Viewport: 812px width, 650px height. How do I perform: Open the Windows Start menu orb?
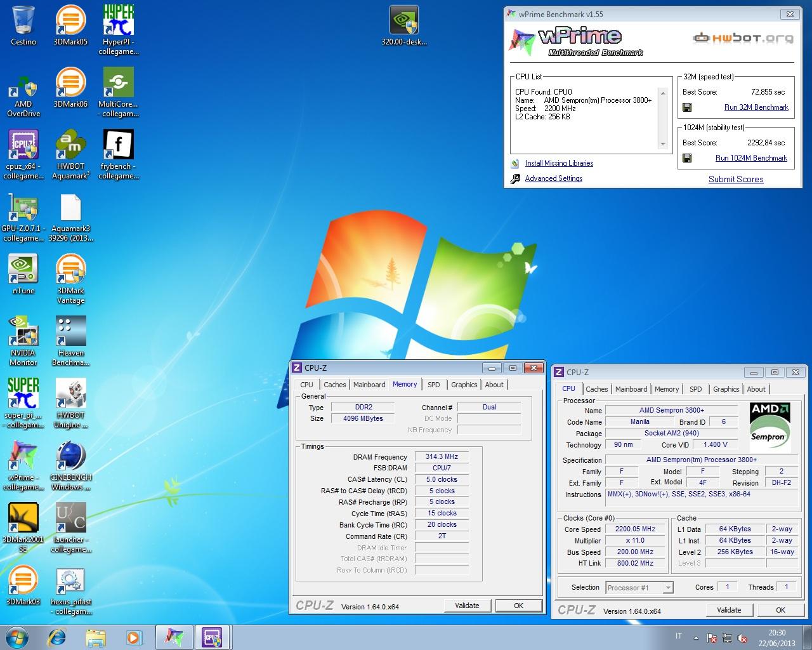[17, 637]
